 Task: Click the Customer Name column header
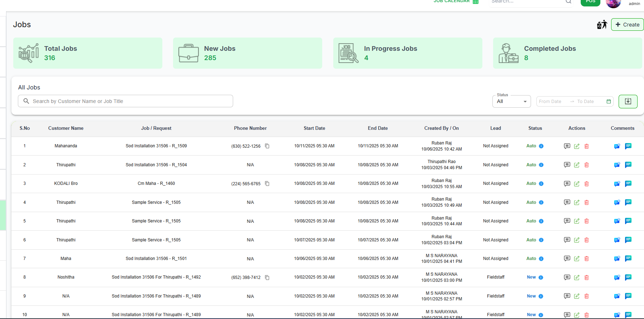[66, 128]
